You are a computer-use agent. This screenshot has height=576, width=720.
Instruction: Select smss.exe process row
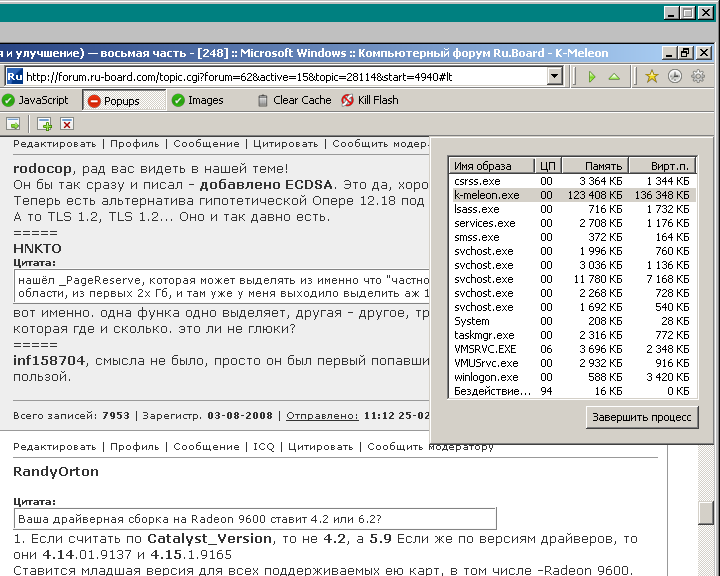pos(573,237)
